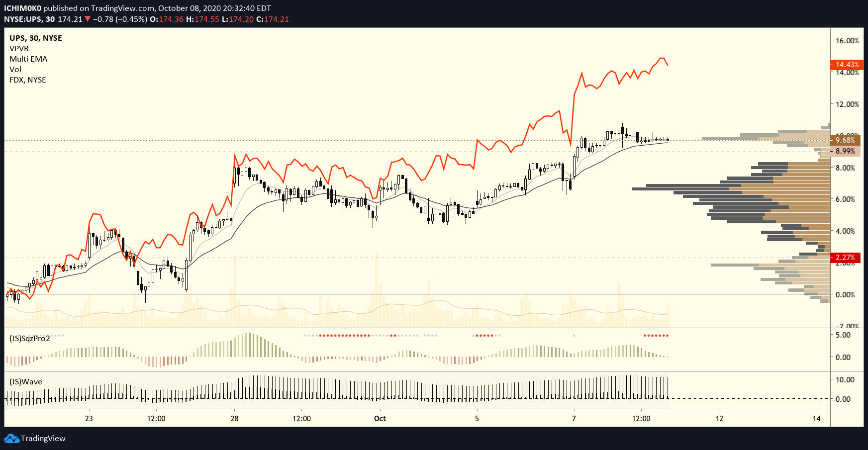868x450 pixels.
Task: Click the ICHIM0K0 author name
Action: click(x=22, y=8)
